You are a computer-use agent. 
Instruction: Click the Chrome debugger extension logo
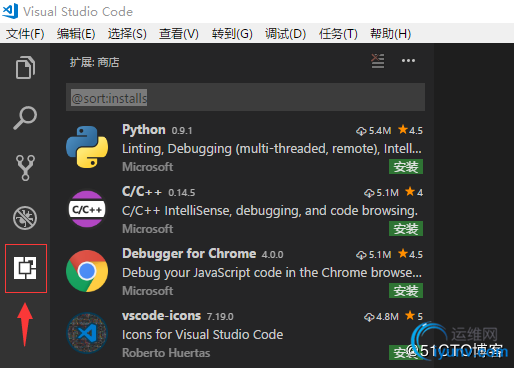tap(87, 271)
